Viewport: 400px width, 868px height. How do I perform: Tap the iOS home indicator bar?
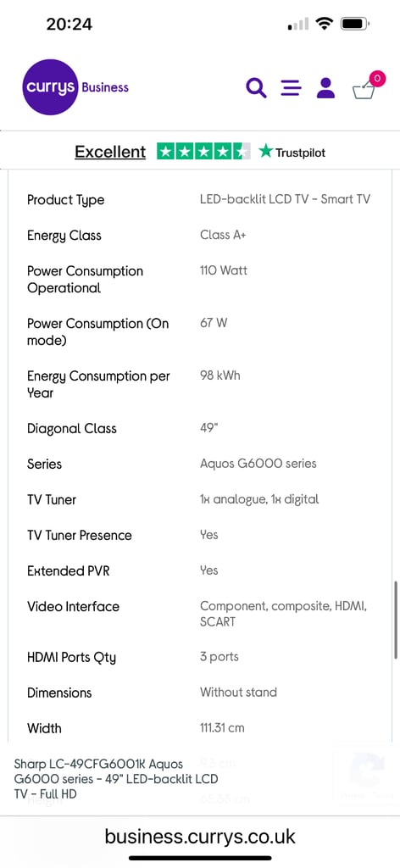click(200, 859)
